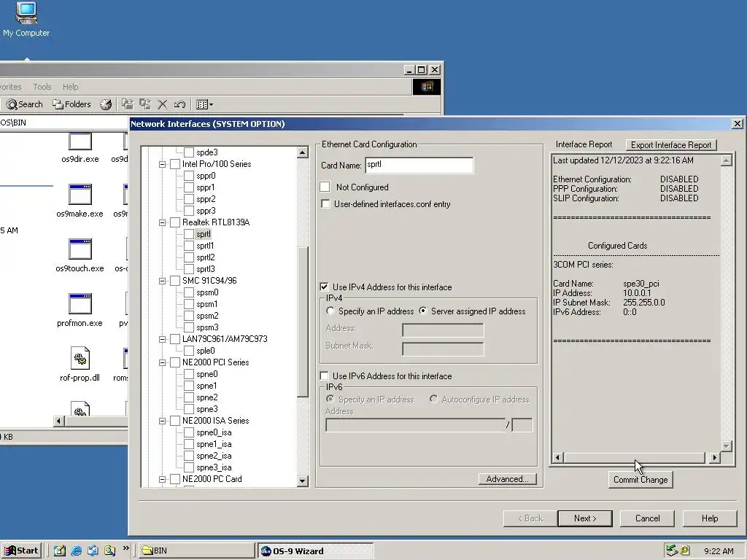The image size is (747, 560).
Task: Select os9make.exe file icon
Action: [80, 201]
